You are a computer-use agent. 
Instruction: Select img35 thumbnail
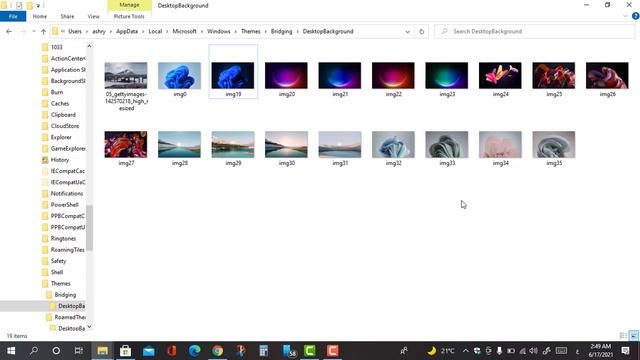553,144
